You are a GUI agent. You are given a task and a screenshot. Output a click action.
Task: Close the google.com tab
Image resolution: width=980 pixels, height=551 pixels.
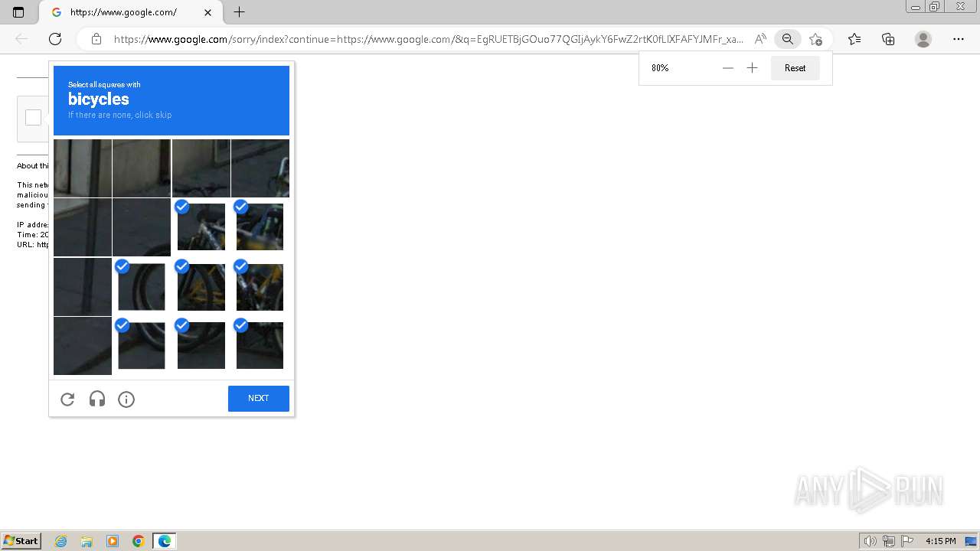click(207, 12)
